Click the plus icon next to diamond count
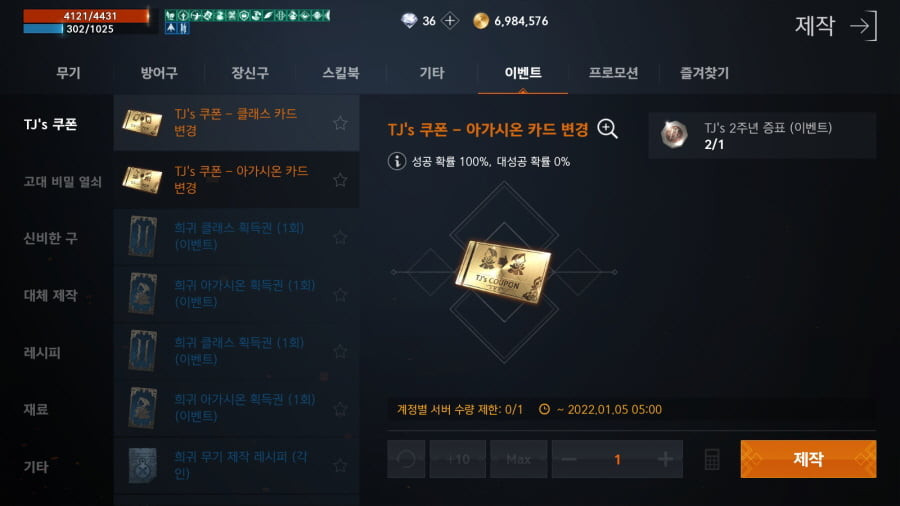The image size is (900, 506). pos(450,21)
